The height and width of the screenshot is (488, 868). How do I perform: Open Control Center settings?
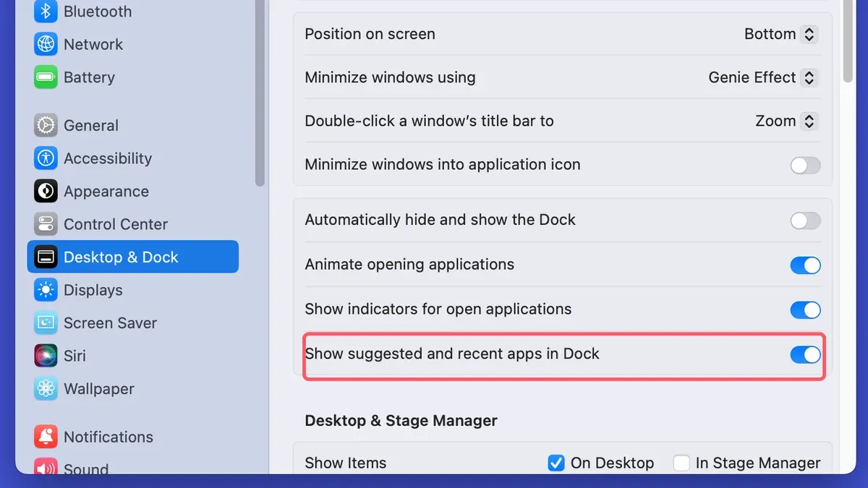tap(133, 224)
